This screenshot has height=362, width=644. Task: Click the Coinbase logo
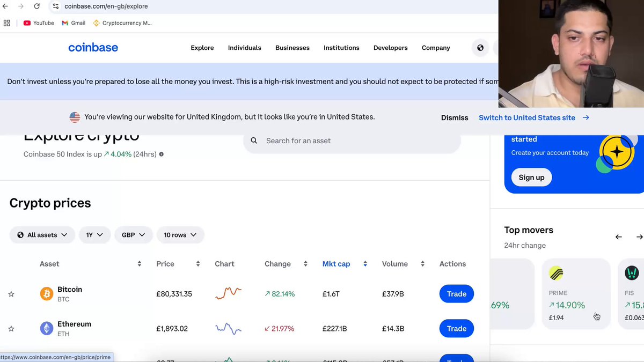tap(93, 47)
